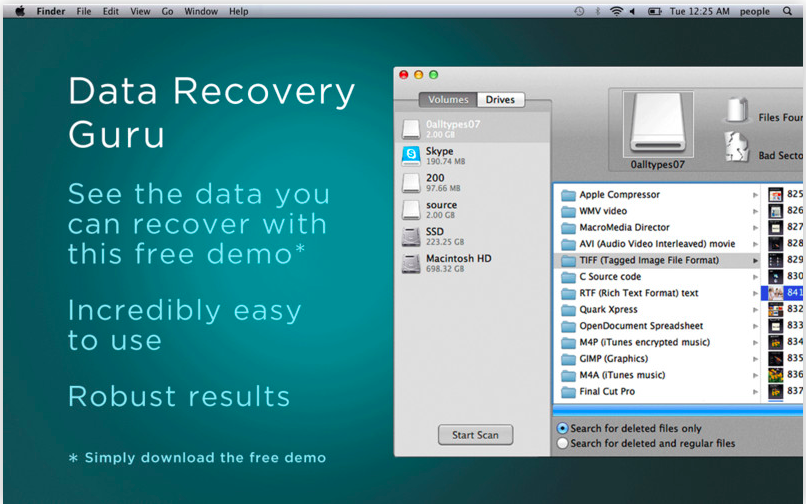Select the RTF (Rich Text Format) text row
This screenshot has height=504, width=806.
click(657, 293)
